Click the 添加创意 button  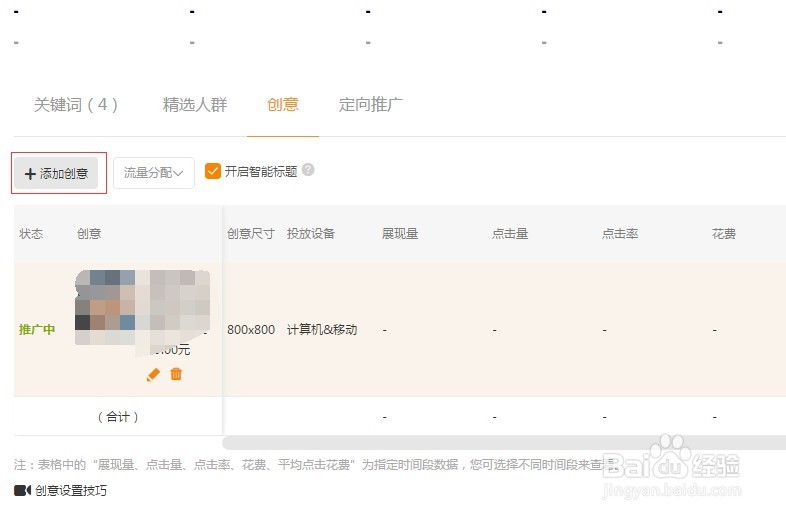tap(56, 174)
